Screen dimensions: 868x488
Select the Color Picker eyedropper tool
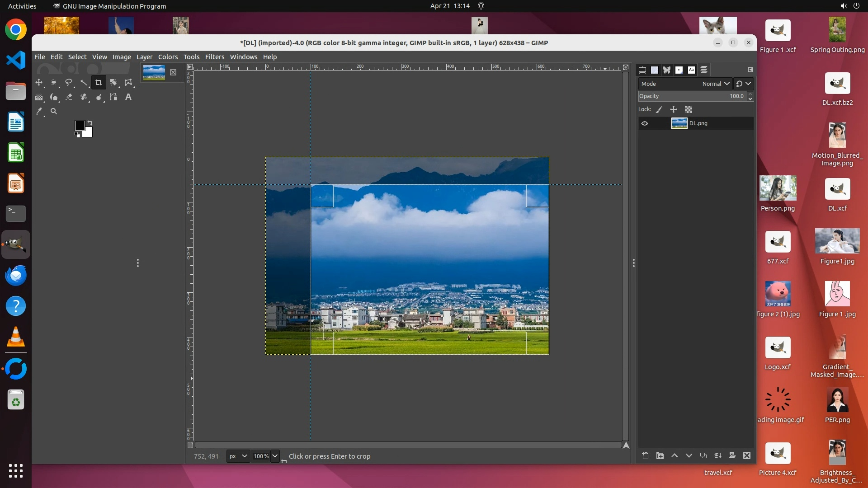coord(39,111)
